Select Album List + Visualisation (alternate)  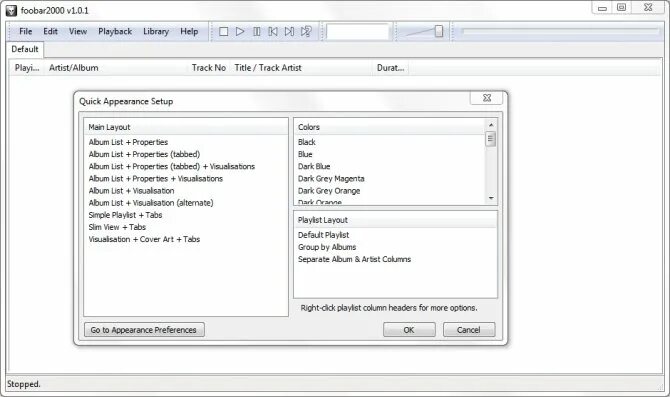click(151, 203)
